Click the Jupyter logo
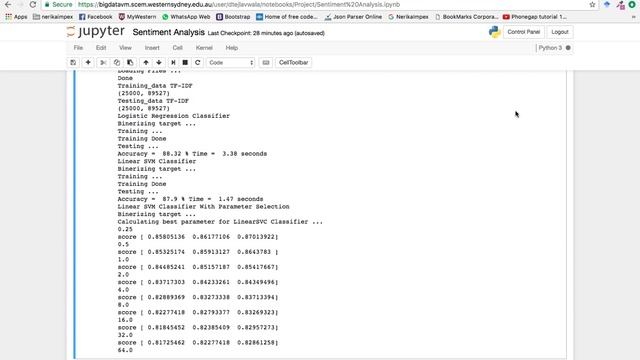The image size is (640, 360). [x=96, y=31]
